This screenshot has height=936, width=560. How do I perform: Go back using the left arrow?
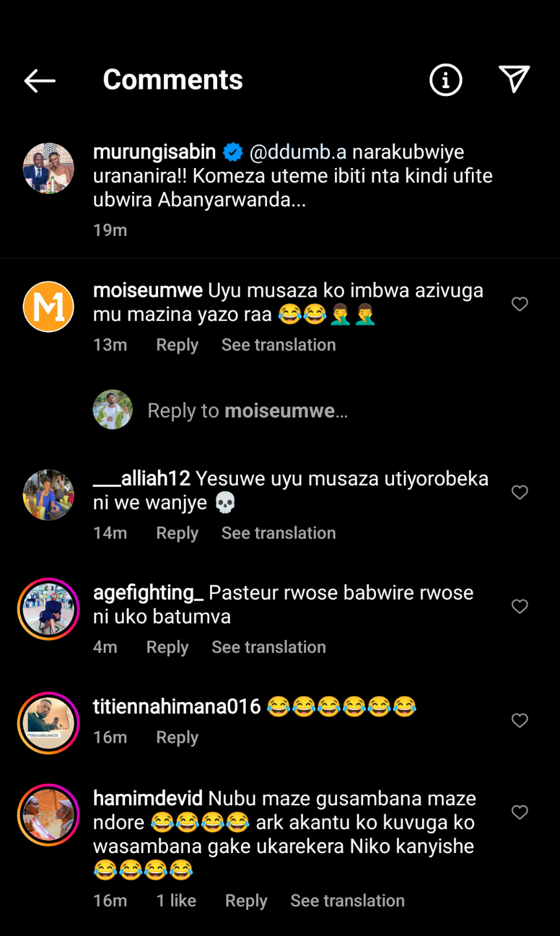pyautogui.click(x=40, y=80)
